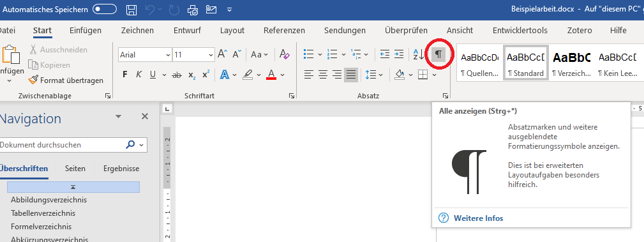644x242 pixels.
Task: Toggle underline with the U button
Action: [153, 74]
